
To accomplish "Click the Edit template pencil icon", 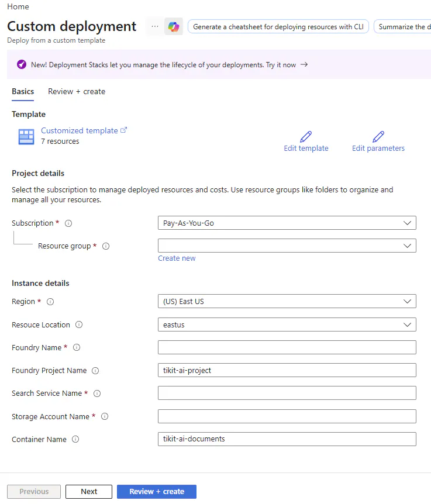I will tap(306, 137).
